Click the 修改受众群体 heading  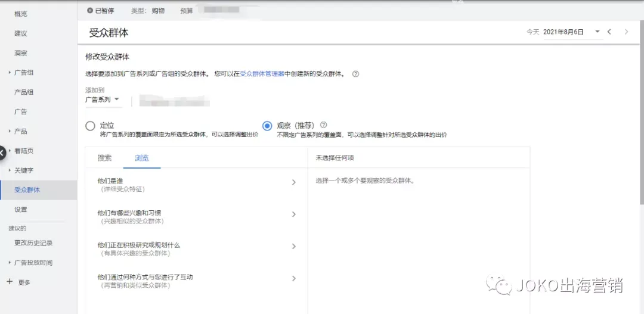click(107, 57)
